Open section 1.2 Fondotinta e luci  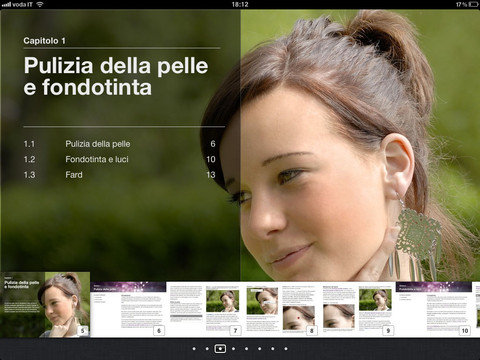pos(119,159)
